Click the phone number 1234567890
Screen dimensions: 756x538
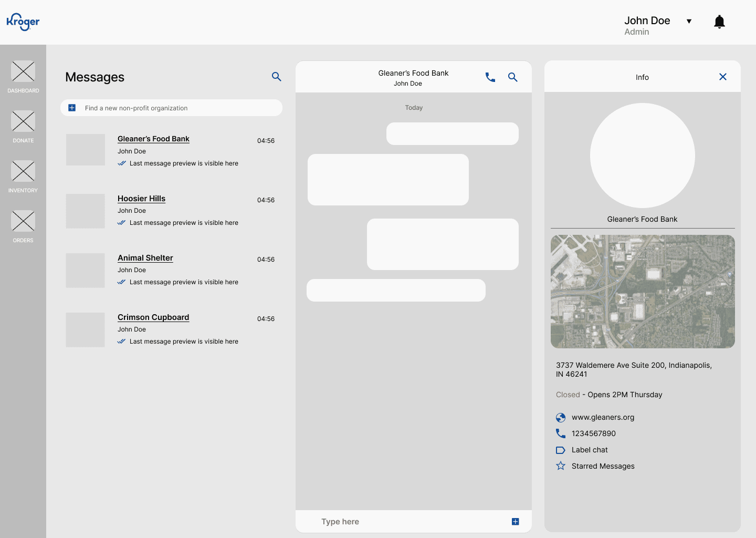(594, 433)
